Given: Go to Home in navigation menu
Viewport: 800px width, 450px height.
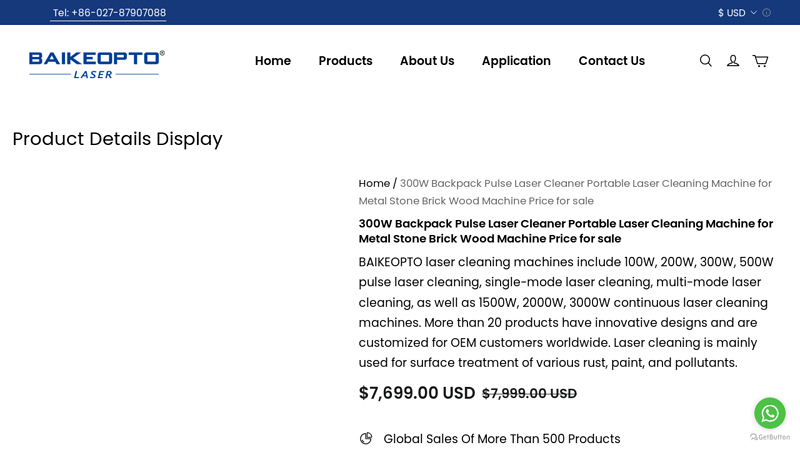Looking at the screenshot, I should click(273, 61).
